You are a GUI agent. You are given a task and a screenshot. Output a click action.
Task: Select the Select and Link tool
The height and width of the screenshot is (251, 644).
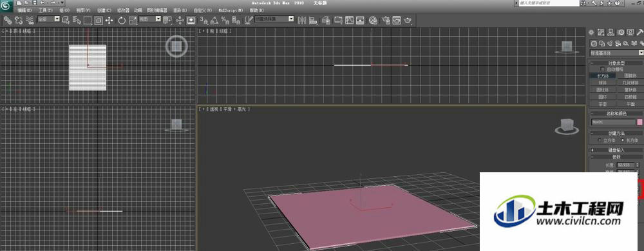(7, 20)
